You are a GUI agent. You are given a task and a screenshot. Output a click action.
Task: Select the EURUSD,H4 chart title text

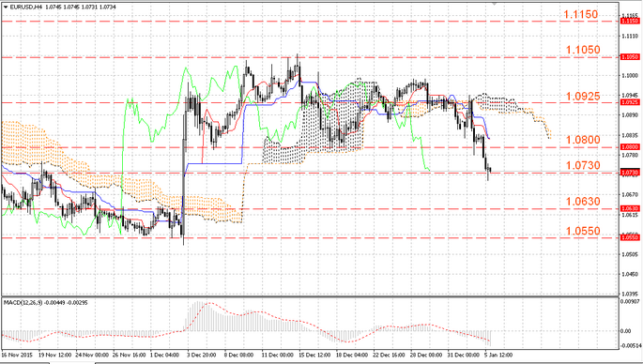pyautogui.click(x=26, y=7)
